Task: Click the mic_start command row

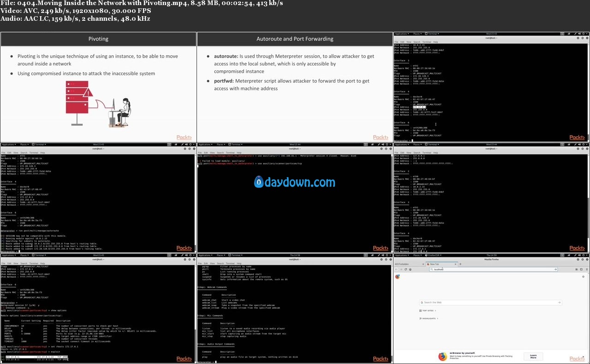Action: tap(244, 334)
